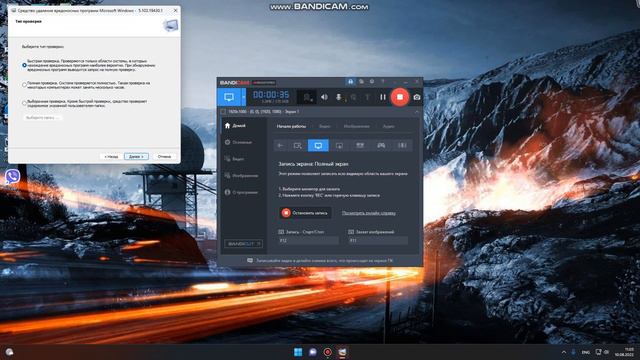Click the BANDICUT button in sidebar
Screen dimensions: 640x360
point(243,244)
